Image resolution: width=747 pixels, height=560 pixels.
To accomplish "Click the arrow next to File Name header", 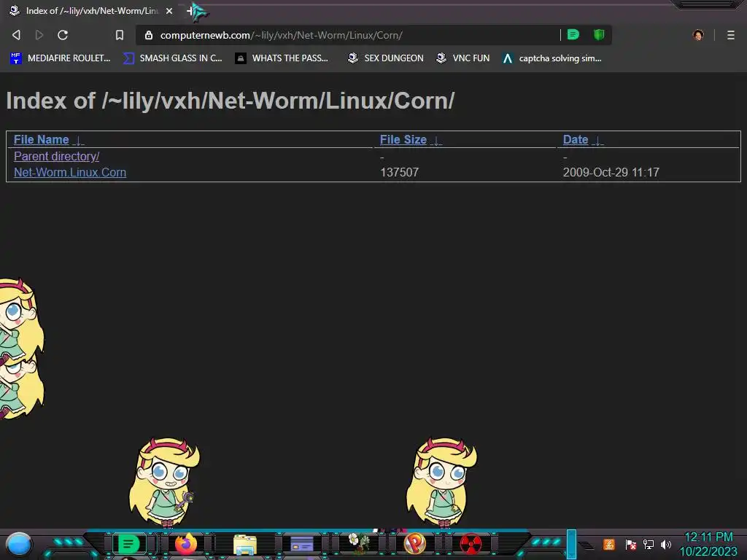I will click(x=79, y=141).
